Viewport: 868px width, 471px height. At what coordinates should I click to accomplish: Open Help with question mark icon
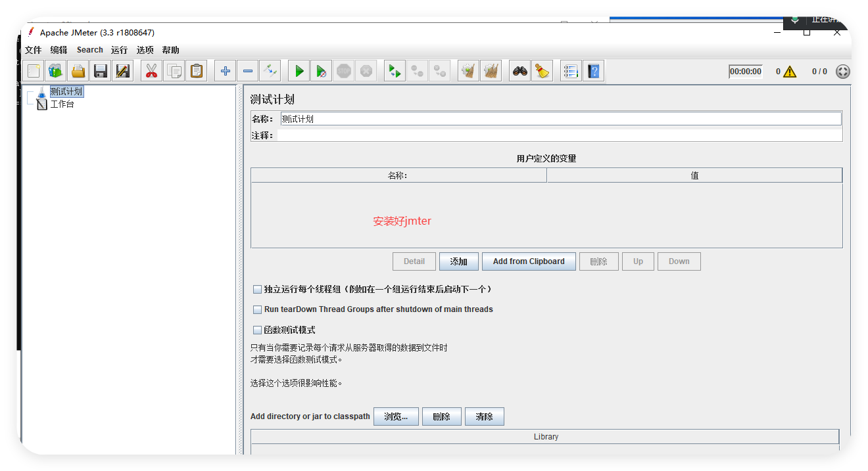[594, 71]
